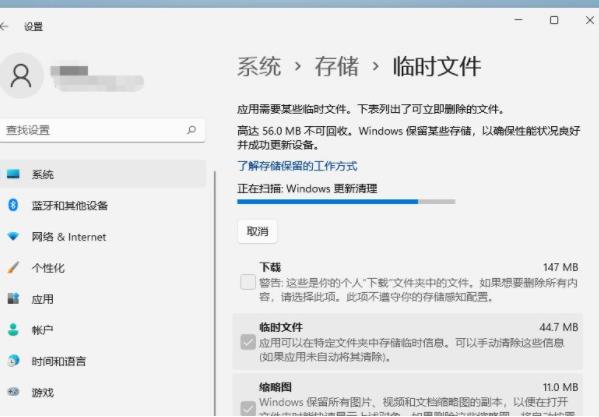The height and width of the screenshot is (417, 599).
Task: Open 系统 settings category
Action: (x=103, y=174)
